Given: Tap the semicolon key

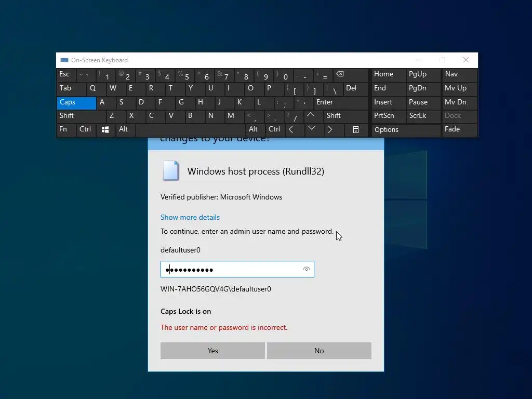Looking at the screenshot, I should tap(284, 103).
